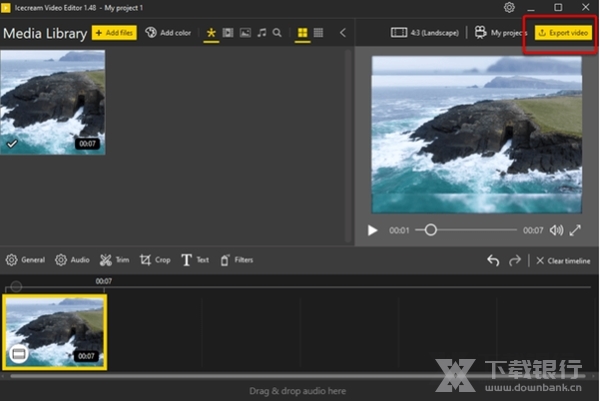600x401 pixels.
Task: Select the ocean clip in Media Library
Action: pyautogui.click(x=52, y=102)
